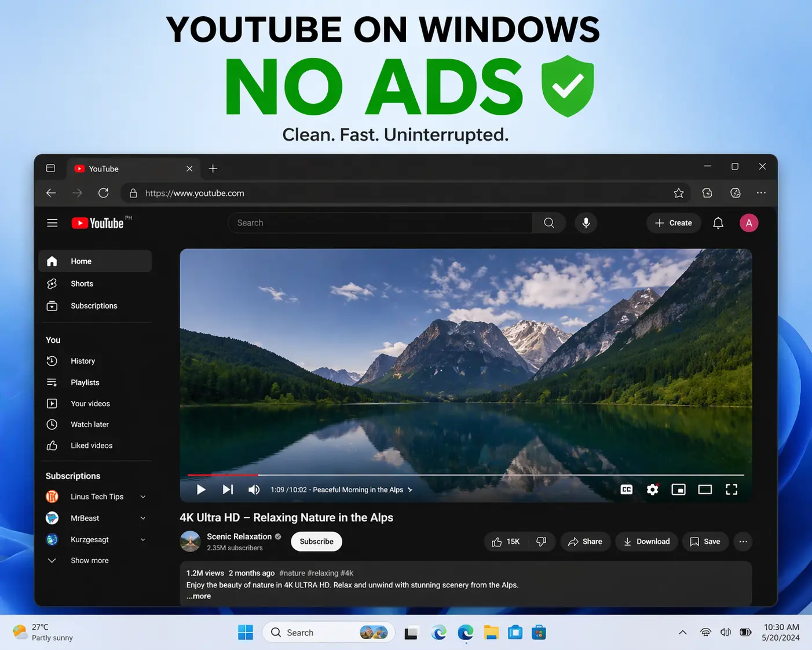Seek on the video progress bar
812x650 pixels.
pos(466,475)
